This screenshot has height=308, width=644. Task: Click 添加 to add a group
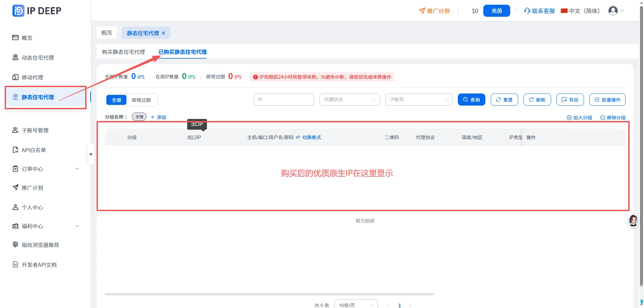point(158,117)
